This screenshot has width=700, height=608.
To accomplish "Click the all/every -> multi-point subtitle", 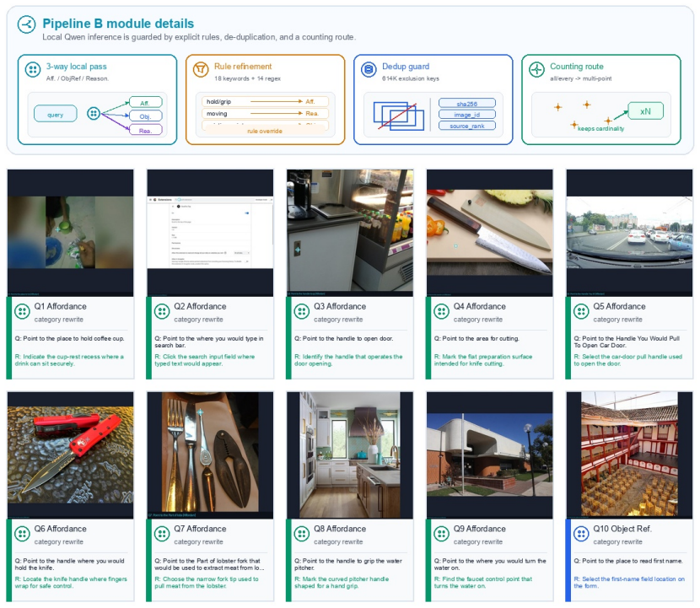I will pos(580,78).
